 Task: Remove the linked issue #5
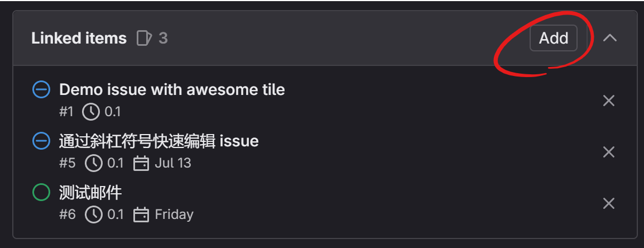tap(609, 152)
